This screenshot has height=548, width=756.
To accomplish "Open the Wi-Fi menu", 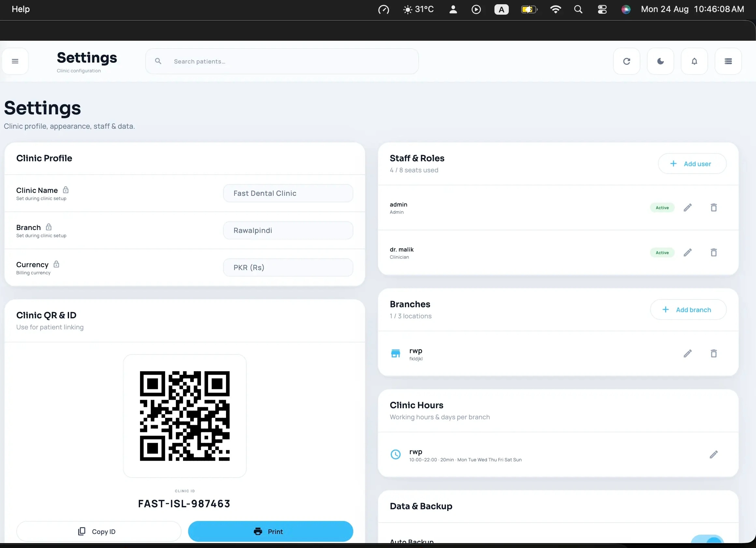I will tap(555, 9).
